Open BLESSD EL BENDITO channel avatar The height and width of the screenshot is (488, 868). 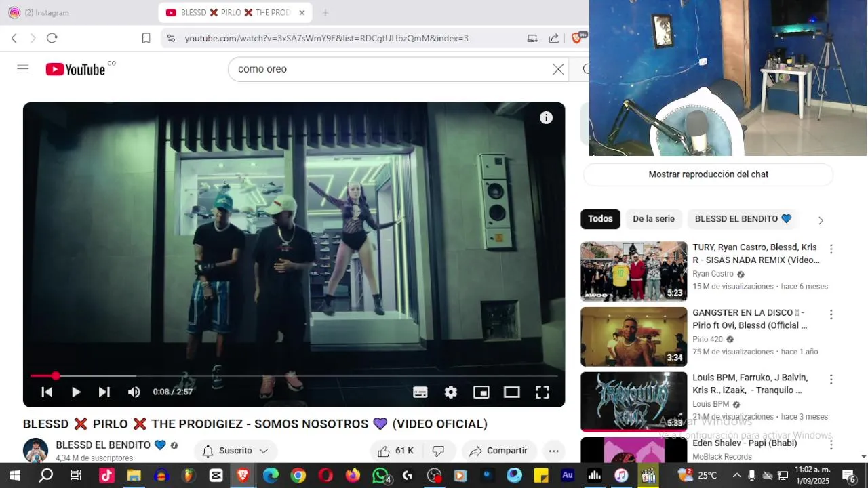pyautogui.click(x=36, y=451)
